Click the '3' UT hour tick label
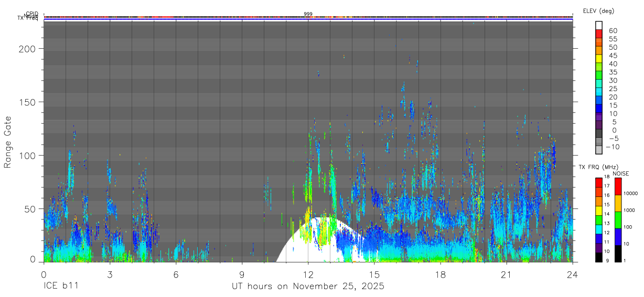644x297 pixels. (110, 274)
